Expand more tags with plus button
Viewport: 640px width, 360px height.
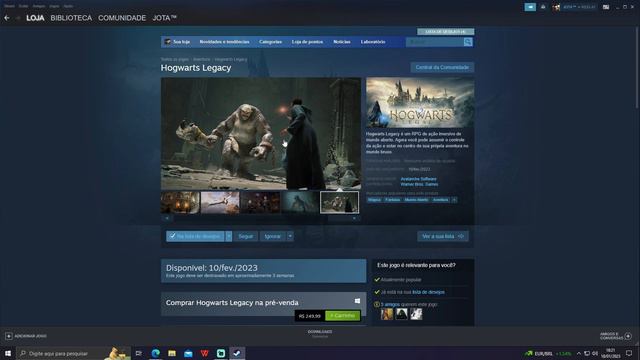[454, 200]
